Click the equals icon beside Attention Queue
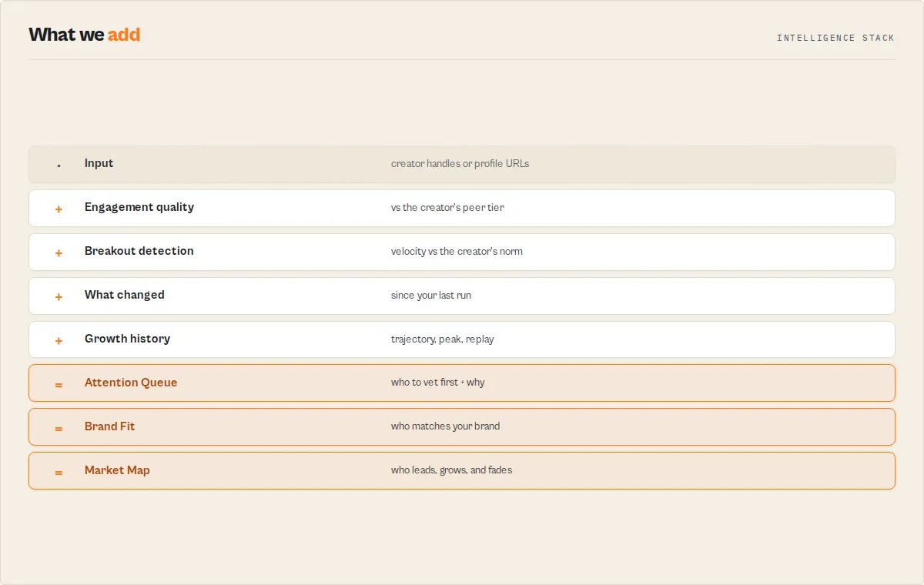Viewport: 924px width, 585px height. (59, 385)
